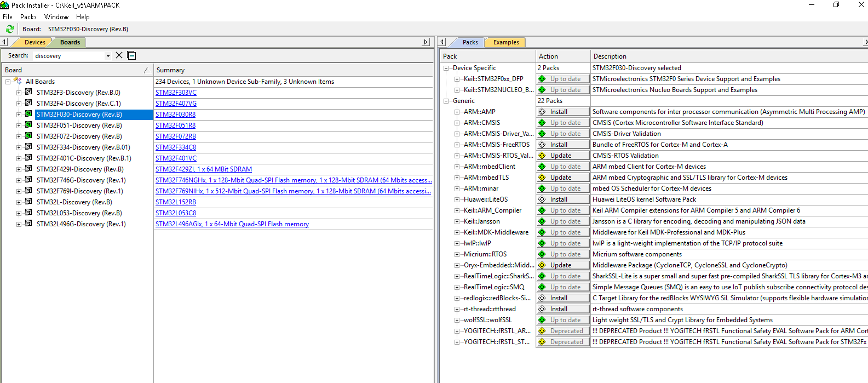Viewport: 868px width, 383px height.
Task: Collapse the Generic pack group
Action: coord(446,101)
